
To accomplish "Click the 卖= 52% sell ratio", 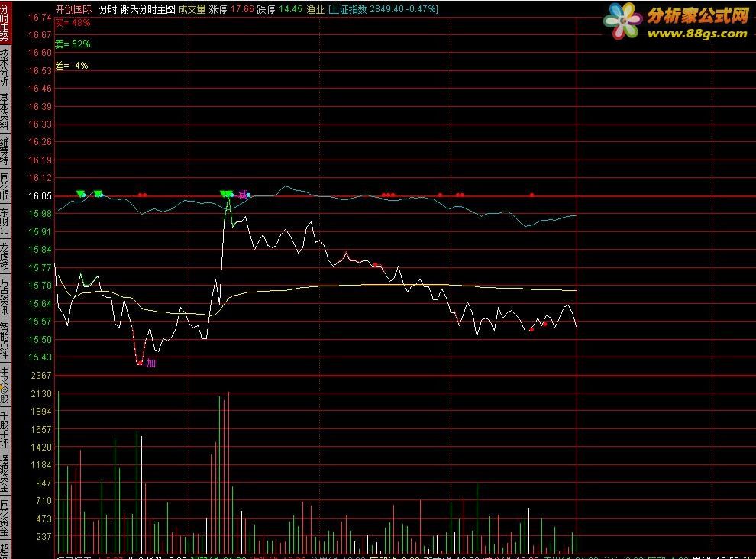I will click(73, 44).
